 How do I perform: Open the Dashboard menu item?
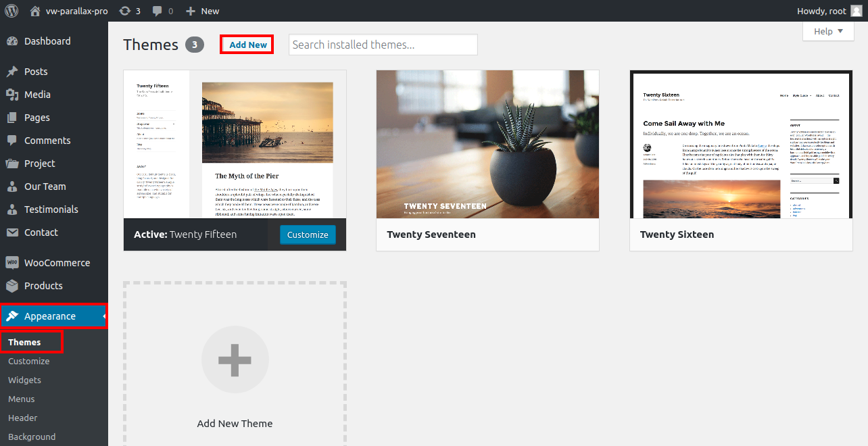[54, 41]
